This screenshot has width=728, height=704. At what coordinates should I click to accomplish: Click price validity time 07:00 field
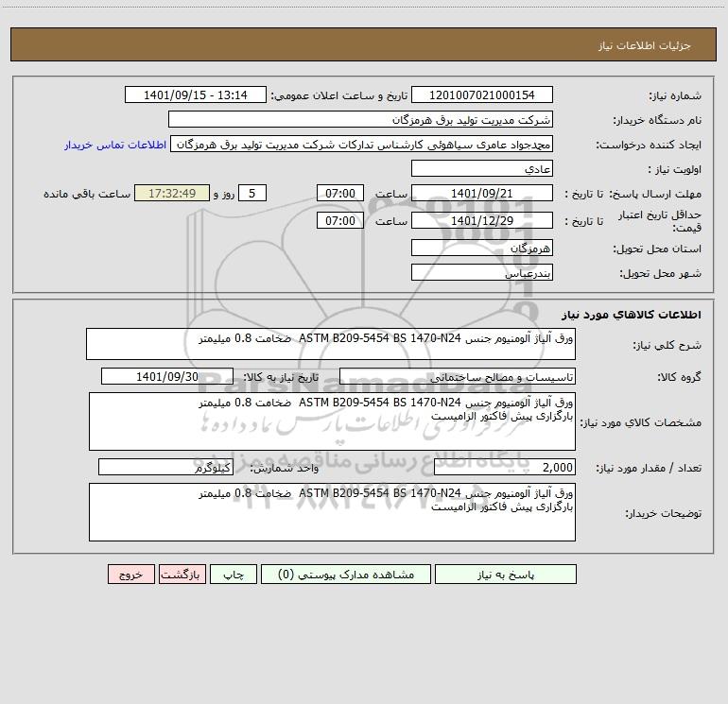(x=339, y=220)
